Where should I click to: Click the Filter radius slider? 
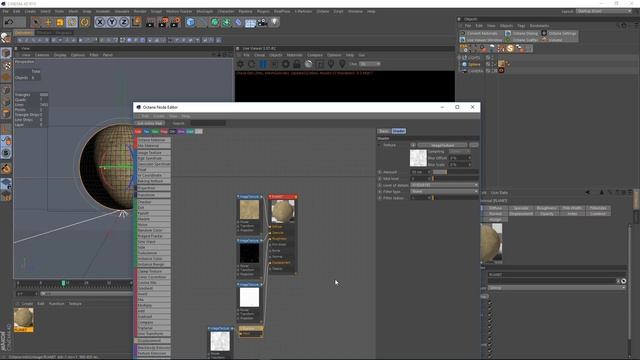pos(456,198)
